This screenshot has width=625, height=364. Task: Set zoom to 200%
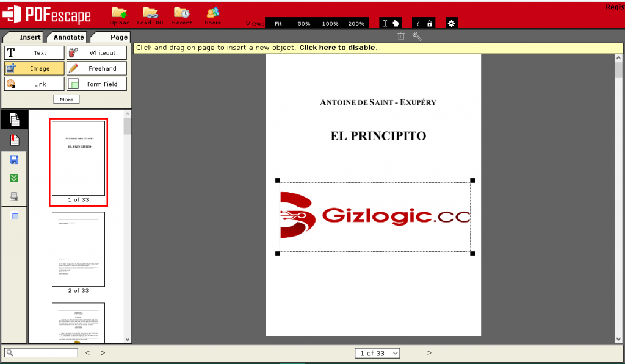[x=356, y=24]
